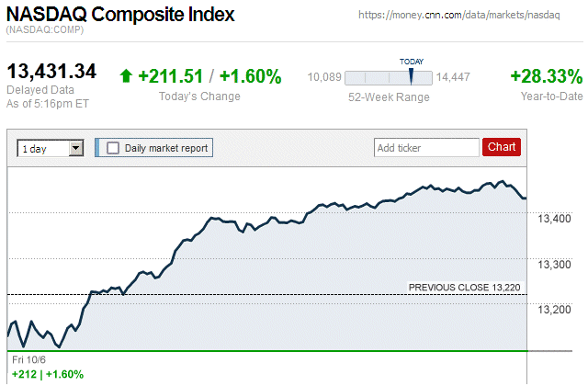The image size is (588, 386).
Task: Click the 13,431.34 index price
Action: coord(51,72)
